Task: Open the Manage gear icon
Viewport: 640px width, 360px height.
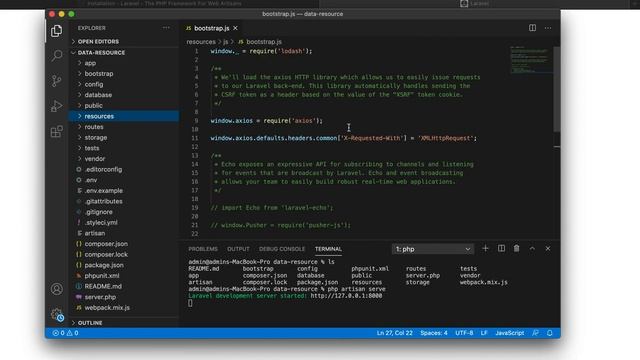Action: [x=57, y=314]
